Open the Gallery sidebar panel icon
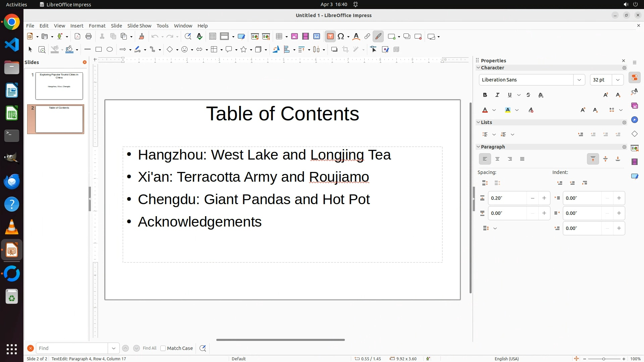 point(634,106)
